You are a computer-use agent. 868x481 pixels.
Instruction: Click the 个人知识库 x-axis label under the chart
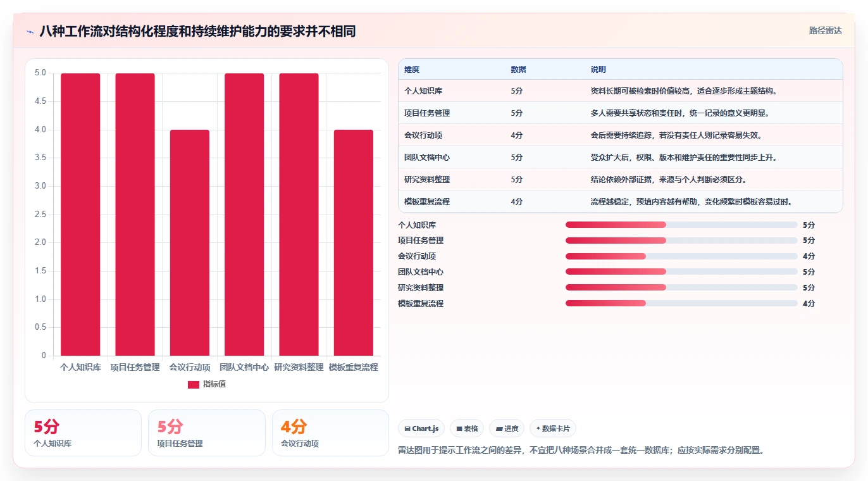(x=80, y=367)
